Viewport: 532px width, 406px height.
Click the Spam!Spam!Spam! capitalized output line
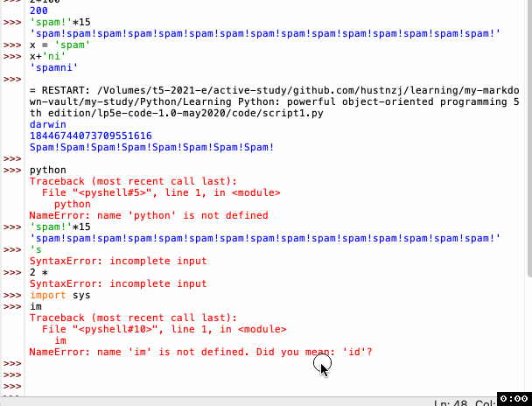tap(152, 147)
